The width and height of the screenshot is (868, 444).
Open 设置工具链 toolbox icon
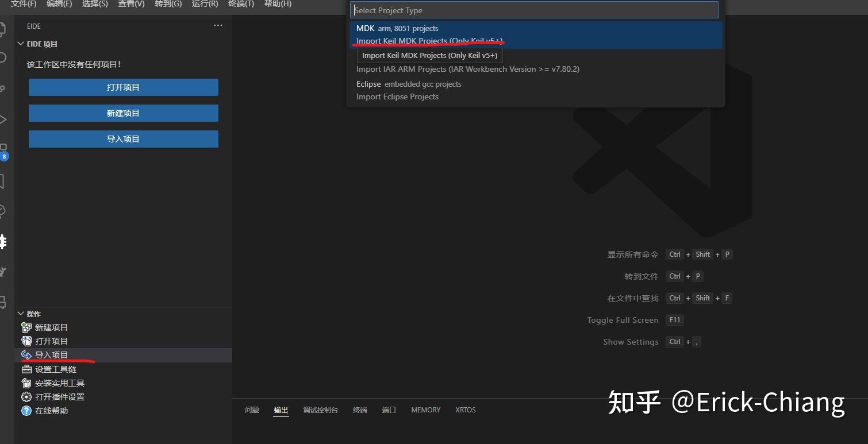click(x=26, y=369)
